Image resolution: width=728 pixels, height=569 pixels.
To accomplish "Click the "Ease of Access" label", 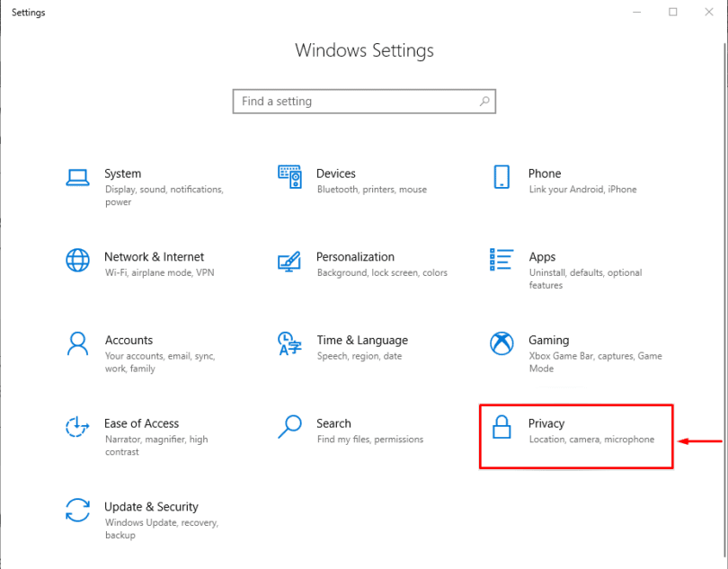I will [142, 423].
